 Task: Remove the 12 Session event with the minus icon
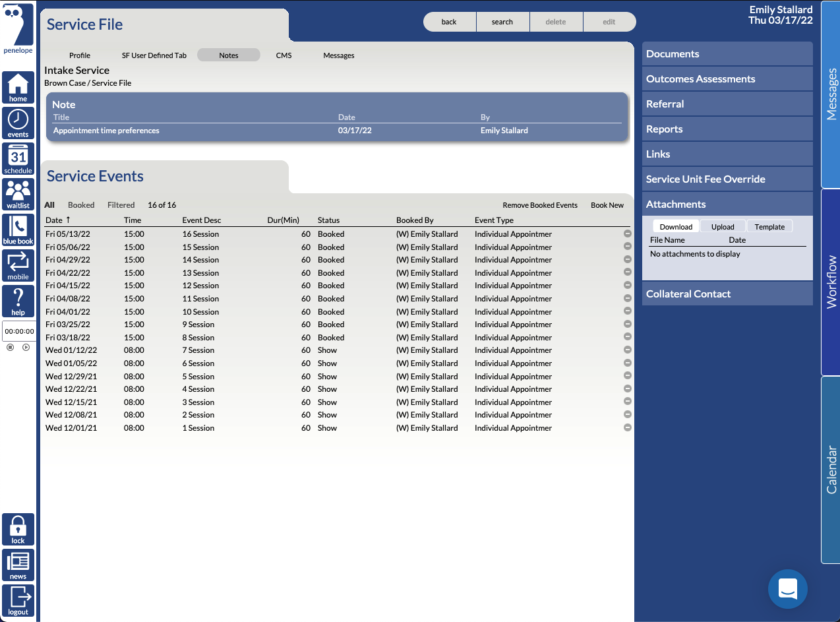(628, 285)
